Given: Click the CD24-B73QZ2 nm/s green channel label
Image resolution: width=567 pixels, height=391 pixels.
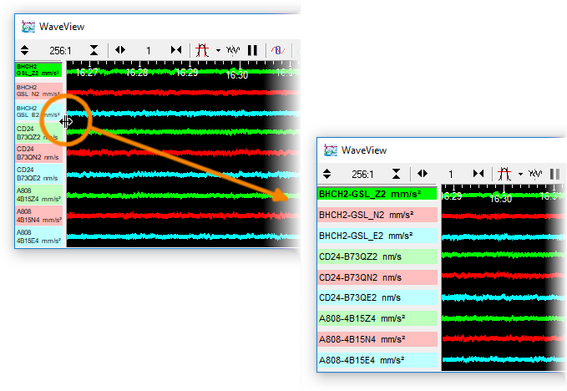Looking at the screenshot, I should (378, 256).
